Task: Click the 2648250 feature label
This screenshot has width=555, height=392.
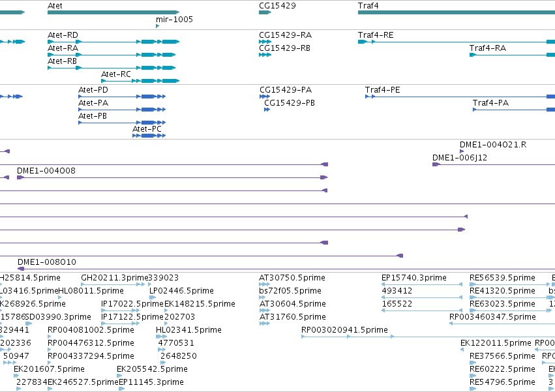Action: (179, 356)
